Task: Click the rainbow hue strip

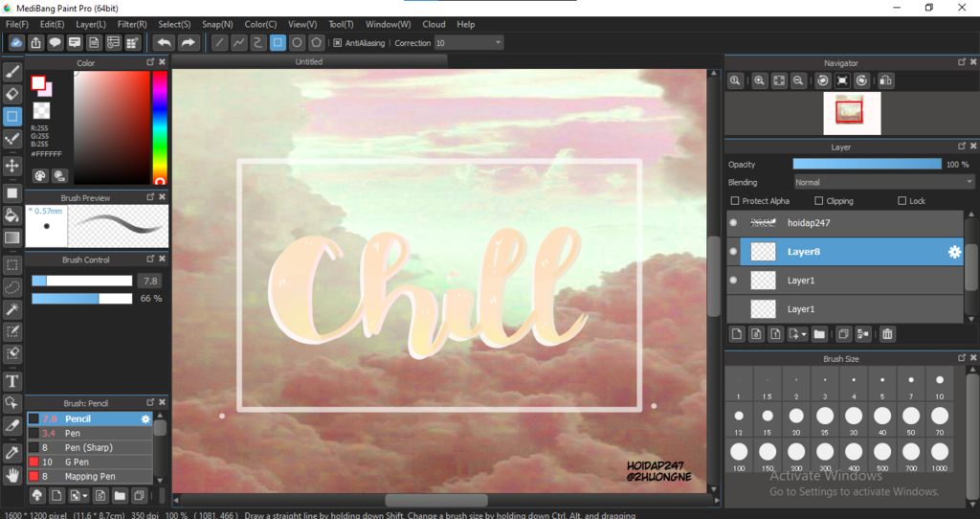Action: tap(160, 127)
